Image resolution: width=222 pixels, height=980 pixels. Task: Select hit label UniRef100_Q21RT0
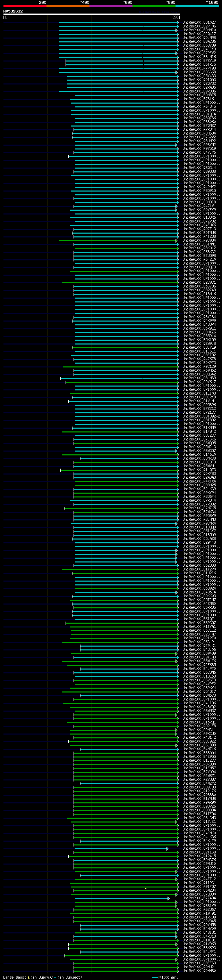[x=199, y=638]
